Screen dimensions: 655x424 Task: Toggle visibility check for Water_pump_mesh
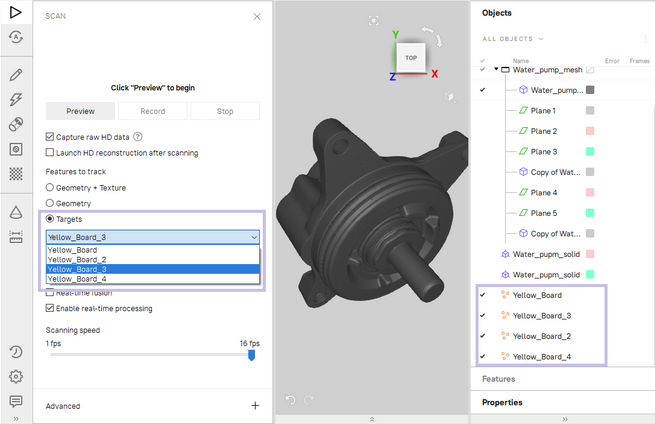tap(482, 69)
